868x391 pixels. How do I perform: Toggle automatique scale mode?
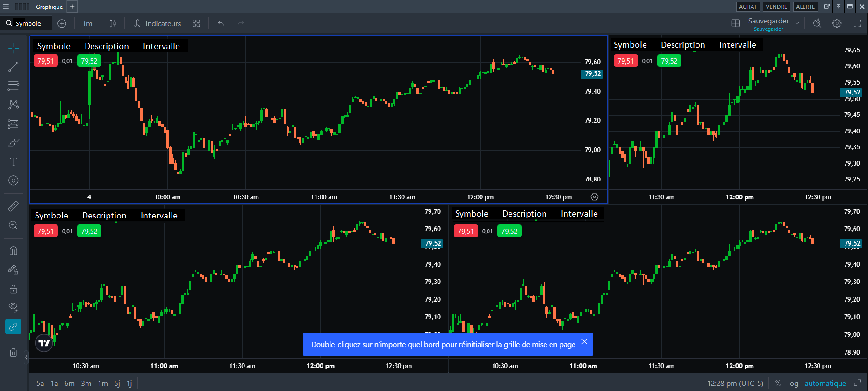point(825,384)
